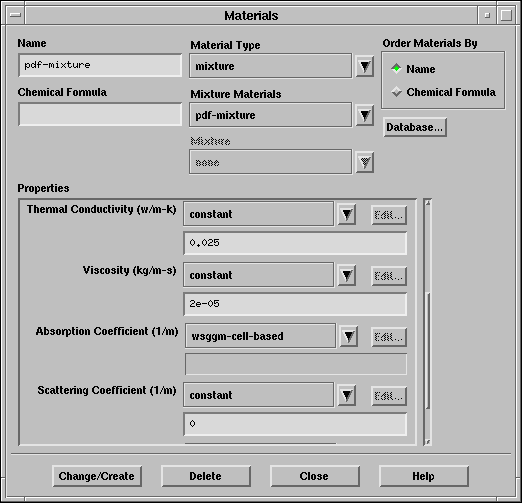The width and height of the screenshot is (522, 503).
Task: Click the Delete button
Action: (x=206, y=476)
